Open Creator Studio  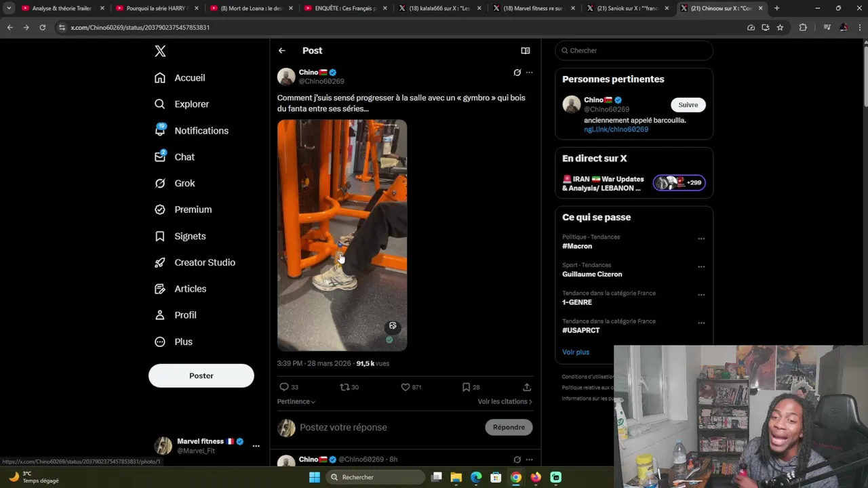[x=195, y=262]
